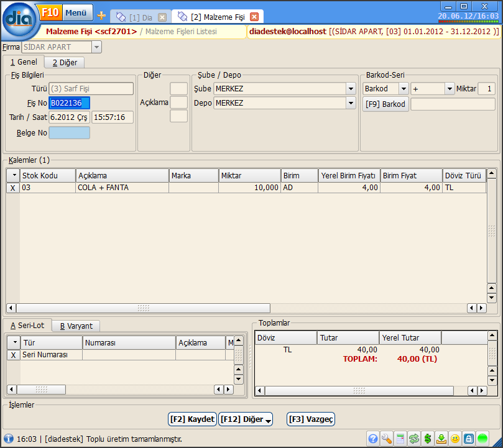
Task: Click the Yerel Tutar column header
Action: [410, 337]
